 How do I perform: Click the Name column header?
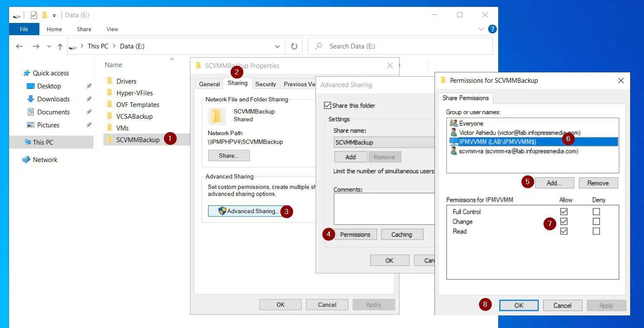(x=113, y=65)
